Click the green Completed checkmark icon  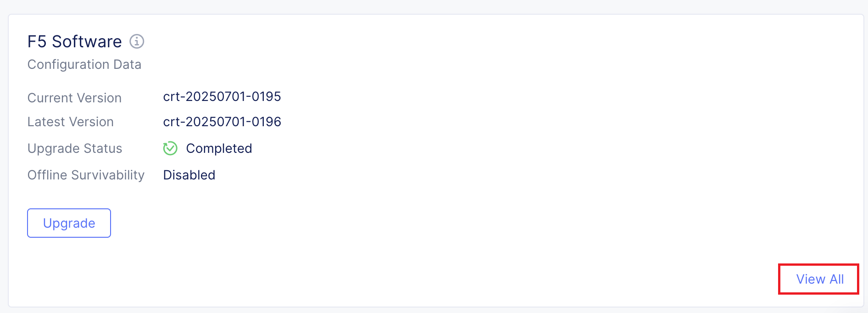point(170,148)
